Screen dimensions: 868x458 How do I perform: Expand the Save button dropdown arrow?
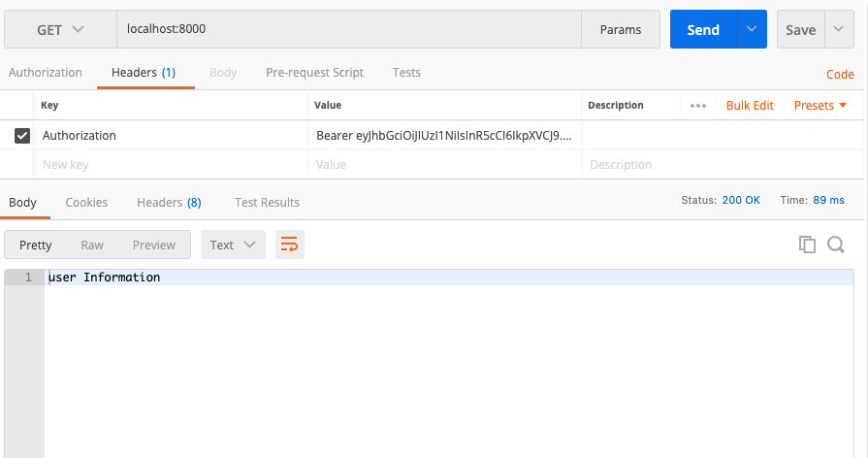(x=838, y=29)
